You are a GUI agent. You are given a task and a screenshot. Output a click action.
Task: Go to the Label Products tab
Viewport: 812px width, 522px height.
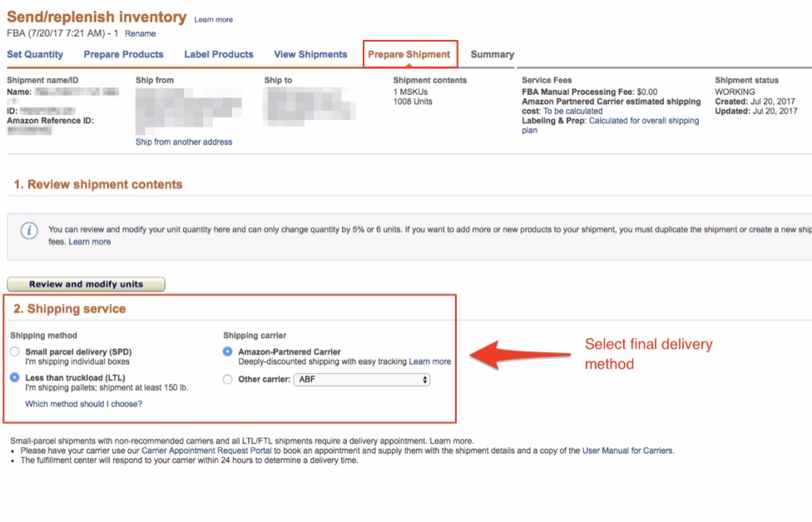coord(219,54)
